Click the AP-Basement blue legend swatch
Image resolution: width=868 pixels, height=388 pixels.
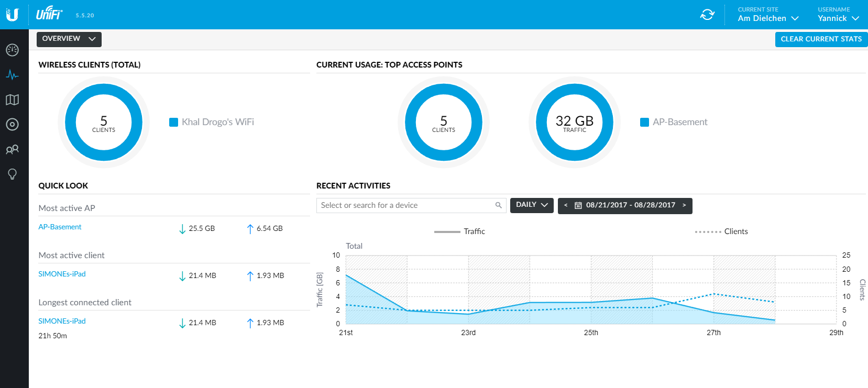click(645, 123)
